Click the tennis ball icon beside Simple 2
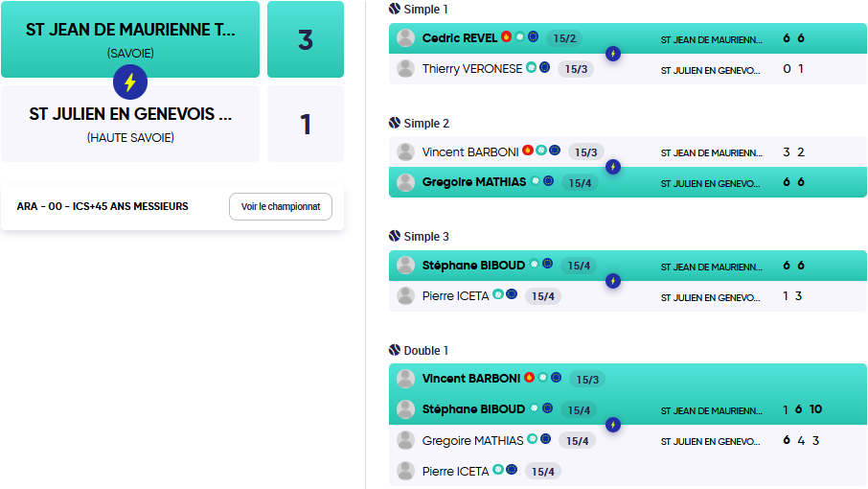868x489 pixels. [x=395, y=123]
